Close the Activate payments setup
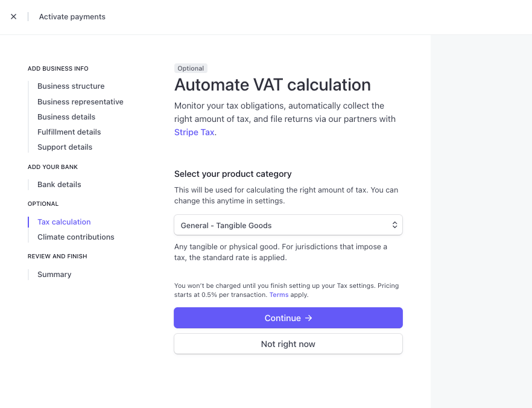 14,17
